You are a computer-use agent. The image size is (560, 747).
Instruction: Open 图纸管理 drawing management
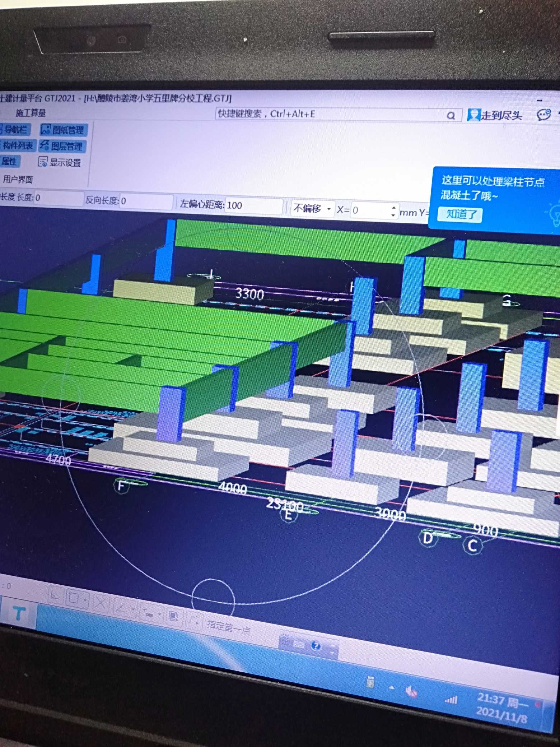click(63, 130)
